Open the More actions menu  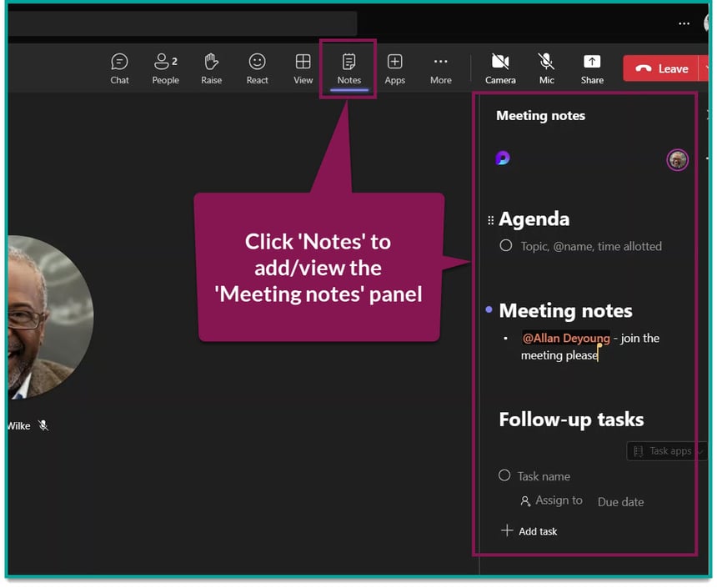tap(440, 68)
